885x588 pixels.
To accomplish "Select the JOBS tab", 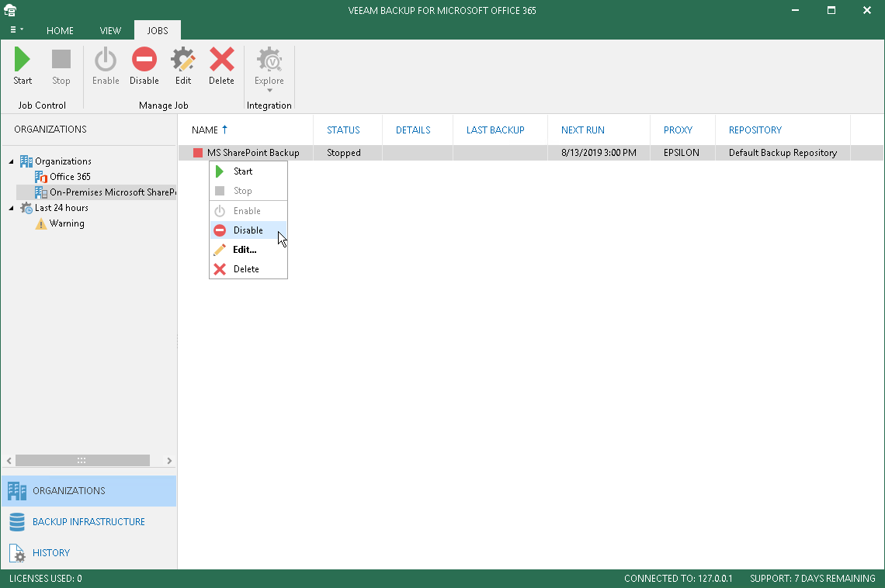I will [x=158, y=30].
